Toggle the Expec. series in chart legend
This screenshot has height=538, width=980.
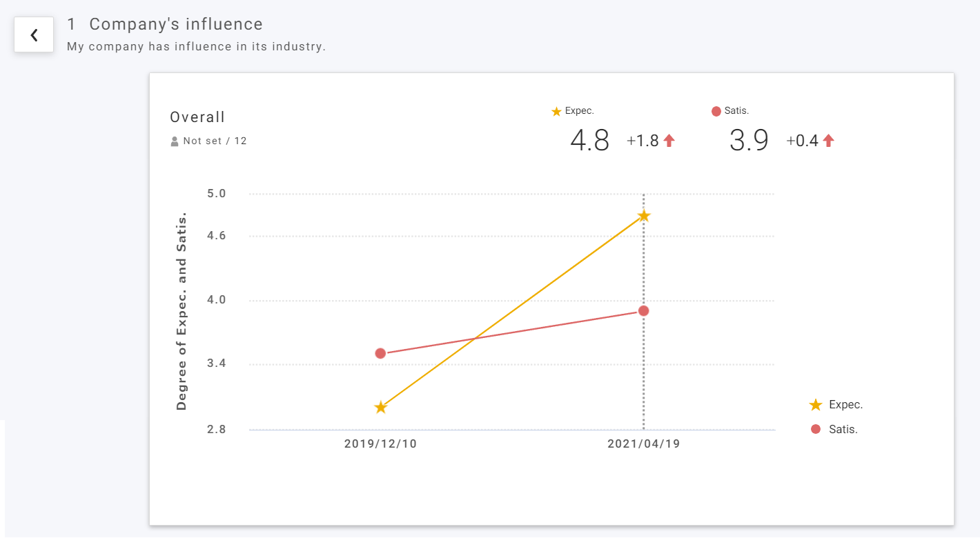[x=836, y=405]
